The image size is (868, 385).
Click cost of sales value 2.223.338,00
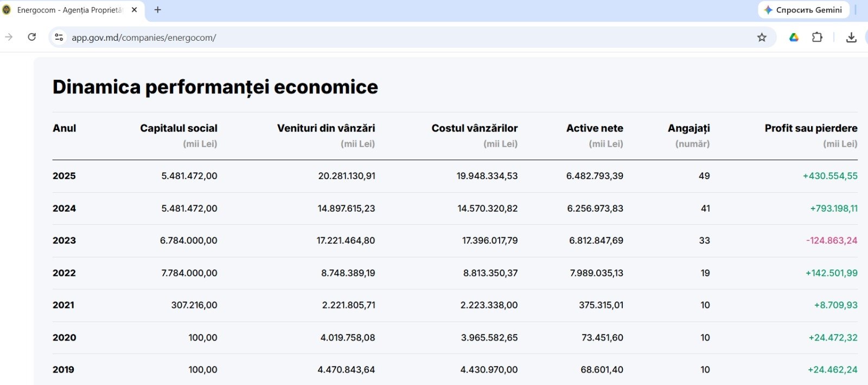(x=489, y=305)
